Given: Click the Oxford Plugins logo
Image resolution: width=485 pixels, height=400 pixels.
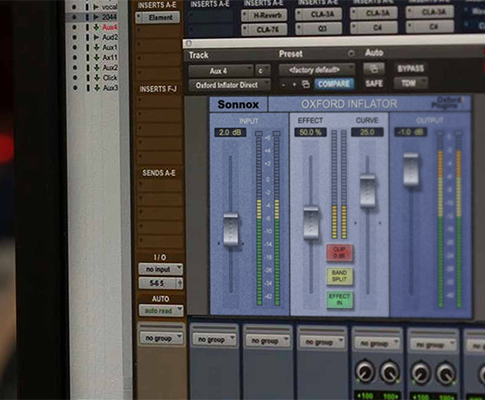Looking at the screenshot, I should point(448,103).
